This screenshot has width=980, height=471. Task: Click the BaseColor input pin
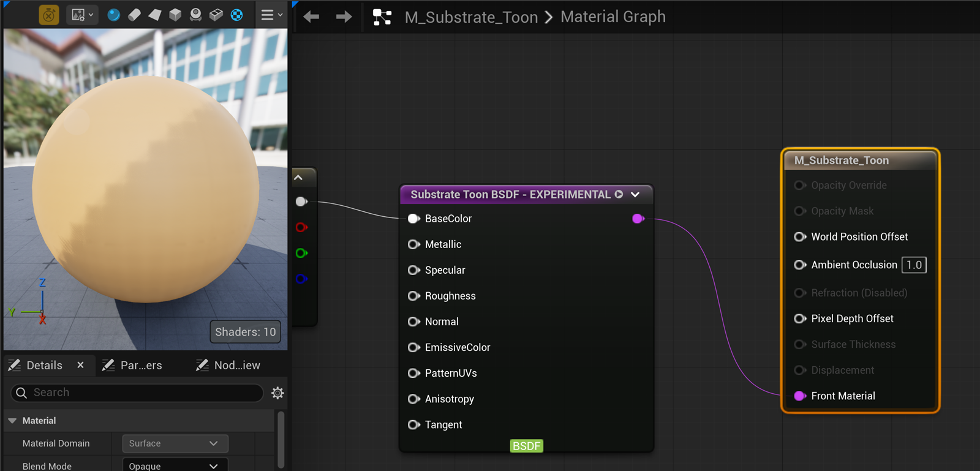[414, 219]
